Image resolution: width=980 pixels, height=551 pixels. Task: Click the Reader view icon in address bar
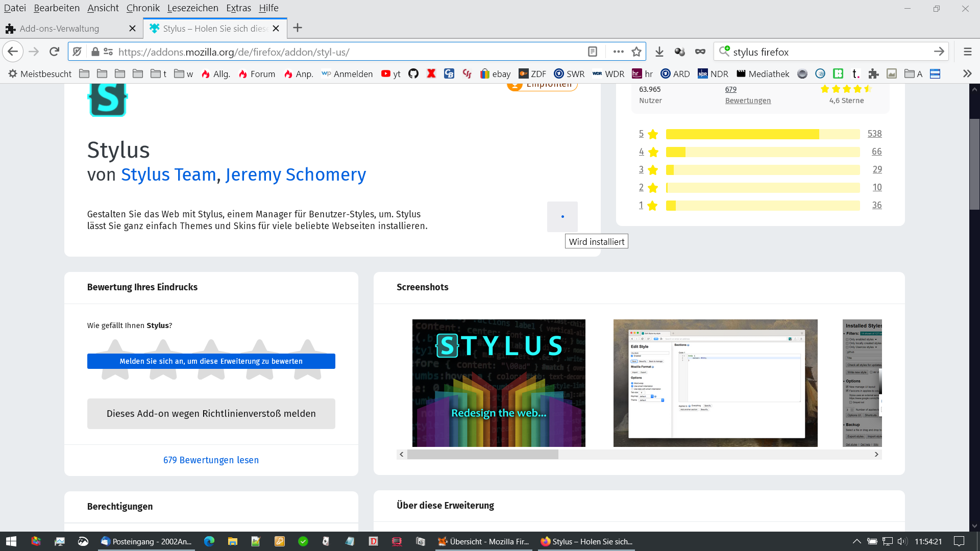pos(592,52)
